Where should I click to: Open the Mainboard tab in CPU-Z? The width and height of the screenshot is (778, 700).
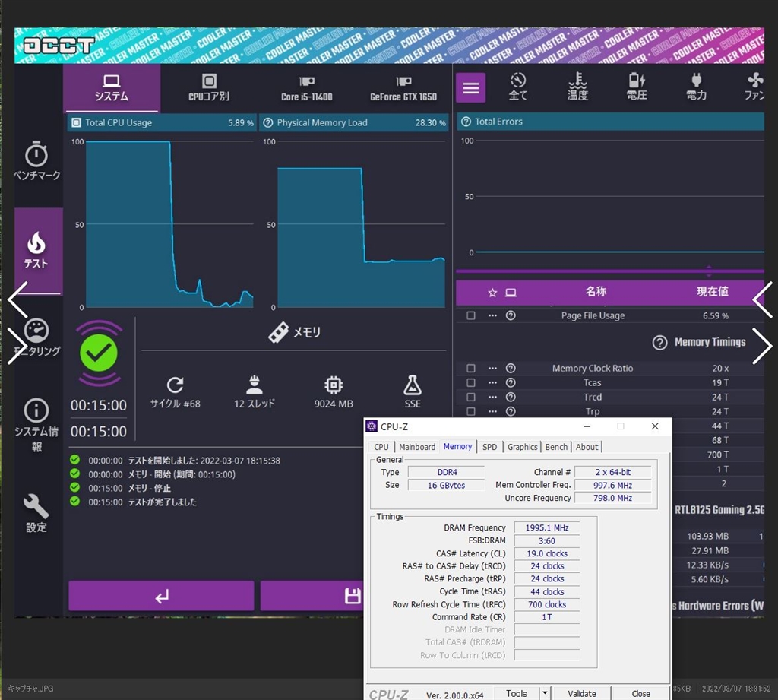(x=417, y=447)
